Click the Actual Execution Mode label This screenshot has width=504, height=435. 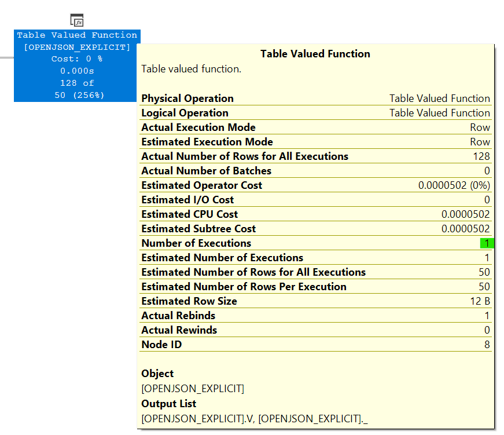point(198,127)
